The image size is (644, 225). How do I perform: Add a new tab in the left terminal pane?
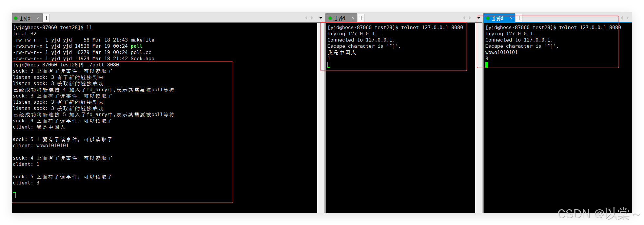(x=47, y=18)
